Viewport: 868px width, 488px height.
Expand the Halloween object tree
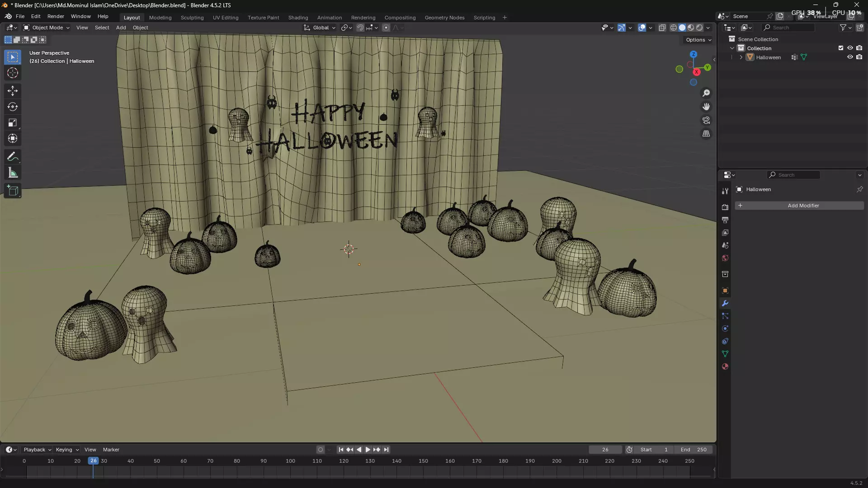(741, 57)
